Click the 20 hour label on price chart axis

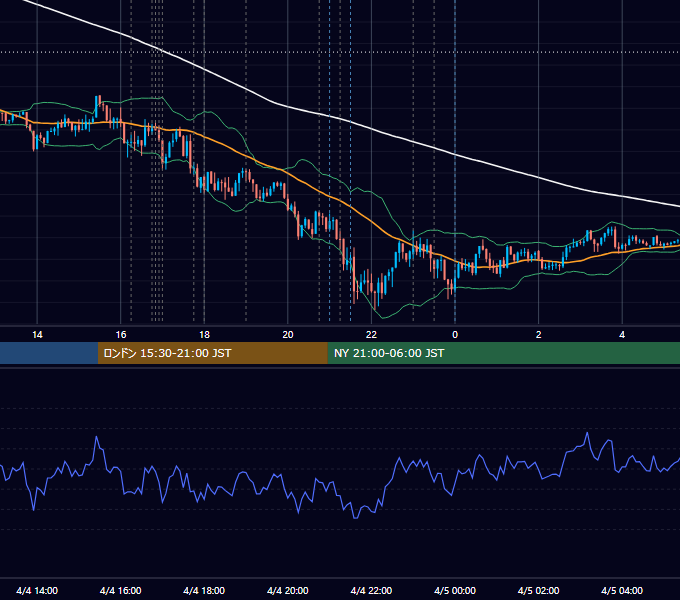(x=288, y=335)
